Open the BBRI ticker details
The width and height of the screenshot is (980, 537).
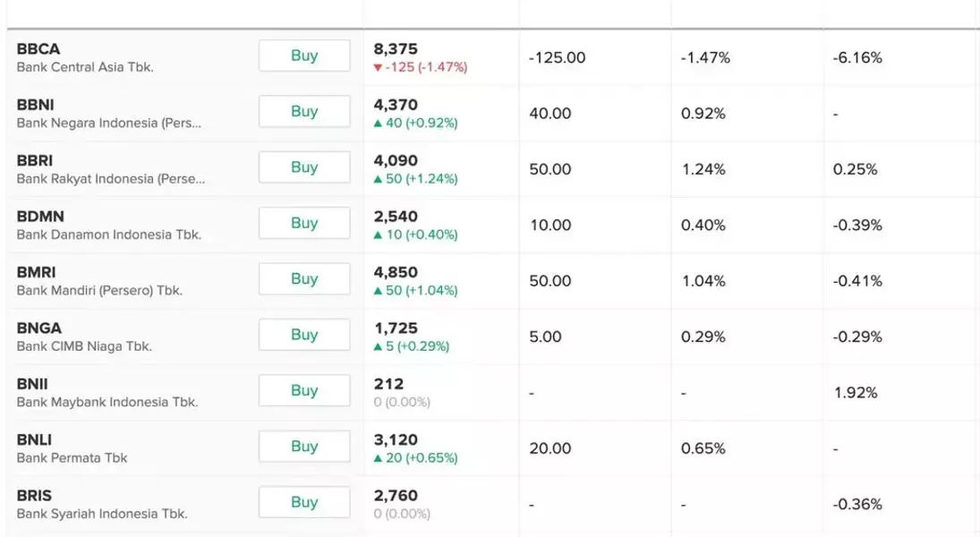point(35,161)
